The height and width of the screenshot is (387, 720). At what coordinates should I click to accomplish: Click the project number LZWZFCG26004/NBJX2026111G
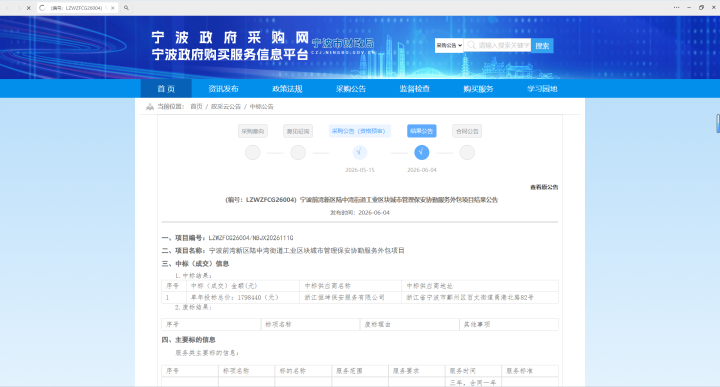(x=251, y=238)
